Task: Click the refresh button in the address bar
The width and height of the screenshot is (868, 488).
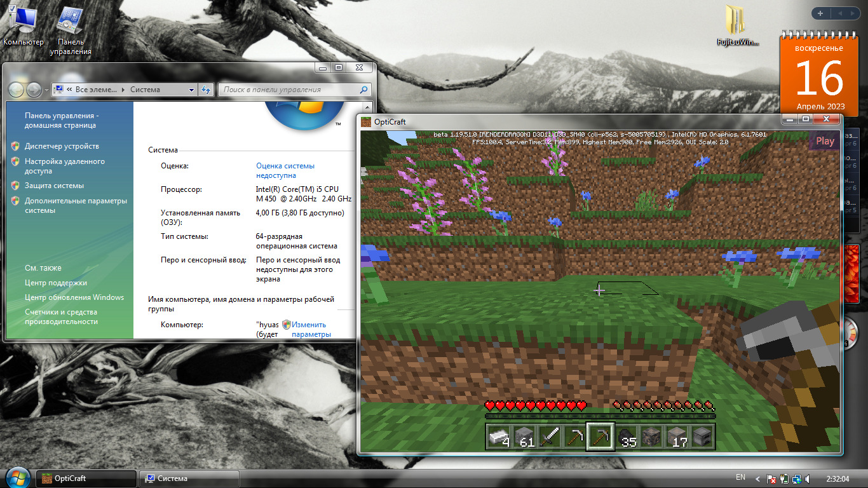Action: (205, 90)
